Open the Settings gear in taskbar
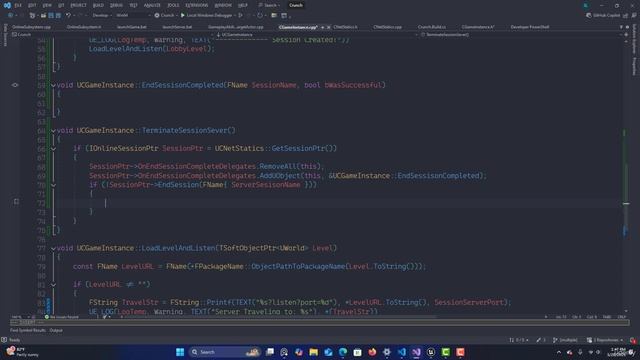The image size is (640, 360). click(x=387, y=352)
